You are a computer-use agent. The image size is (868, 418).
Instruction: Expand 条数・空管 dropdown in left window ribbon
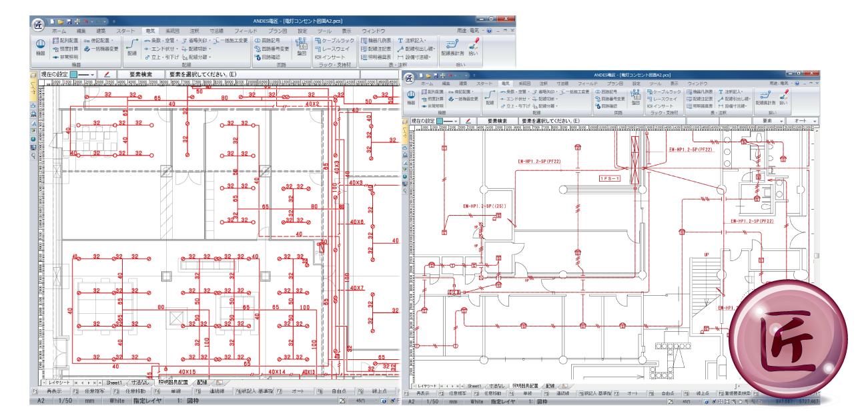(161, 41)
